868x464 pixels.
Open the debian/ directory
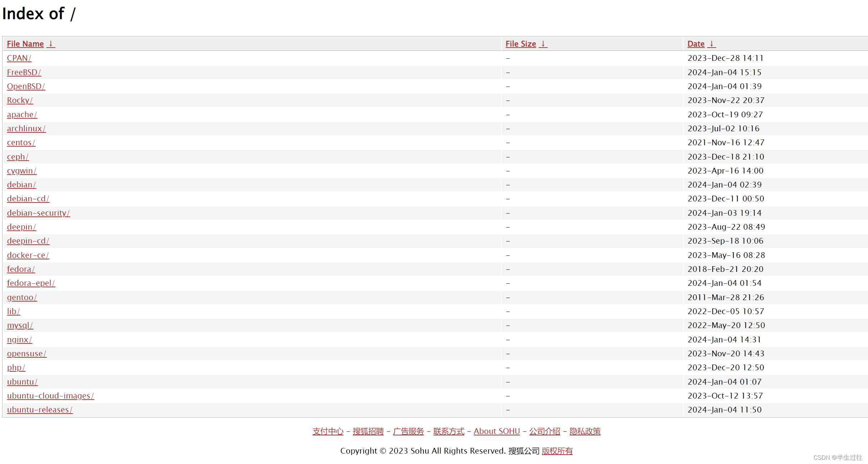(x=20, y=184)
